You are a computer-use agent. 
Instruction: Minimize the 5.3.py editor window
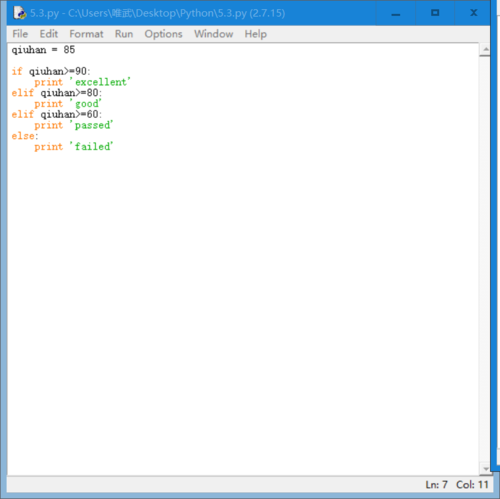click(x=396, y=13)
